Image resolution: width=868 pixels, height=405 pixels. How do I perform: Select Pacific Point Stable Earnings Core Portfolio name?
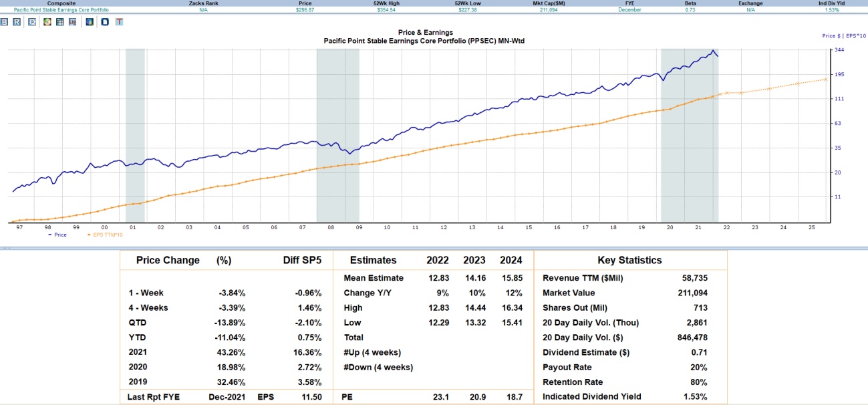click(x=61, y=10)
